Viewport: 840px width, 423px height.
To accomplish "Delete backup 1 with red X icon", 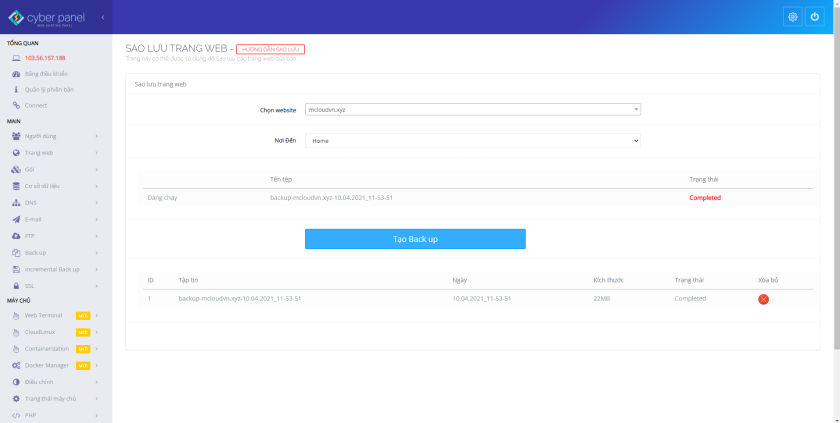I will (x=763, y=299).
